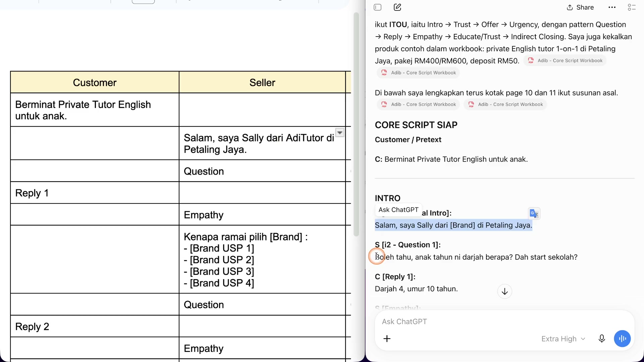Click the Share button
The image size is (644, 362).
580,7
